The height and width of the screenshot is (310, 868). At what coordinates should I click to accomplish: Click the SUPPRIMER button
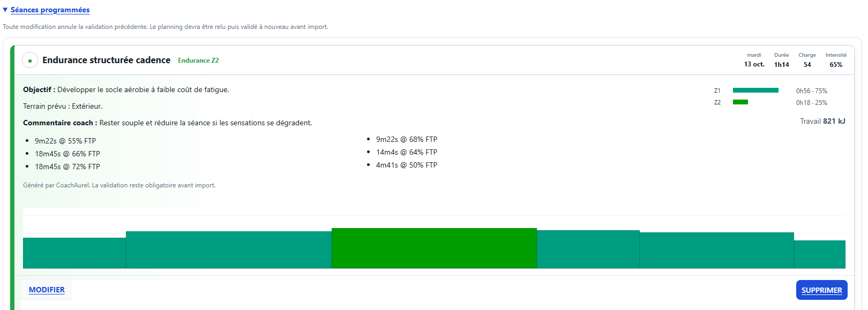821,290
